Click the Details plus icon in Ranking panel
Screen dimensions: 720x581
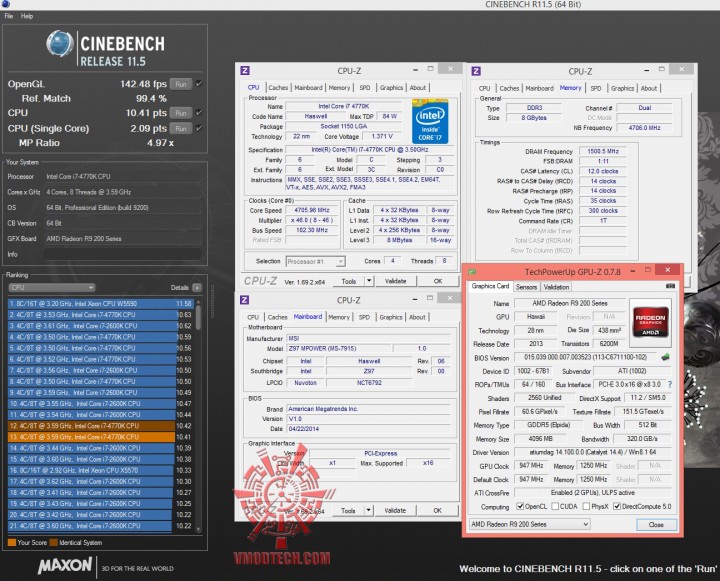coord(197,288)
